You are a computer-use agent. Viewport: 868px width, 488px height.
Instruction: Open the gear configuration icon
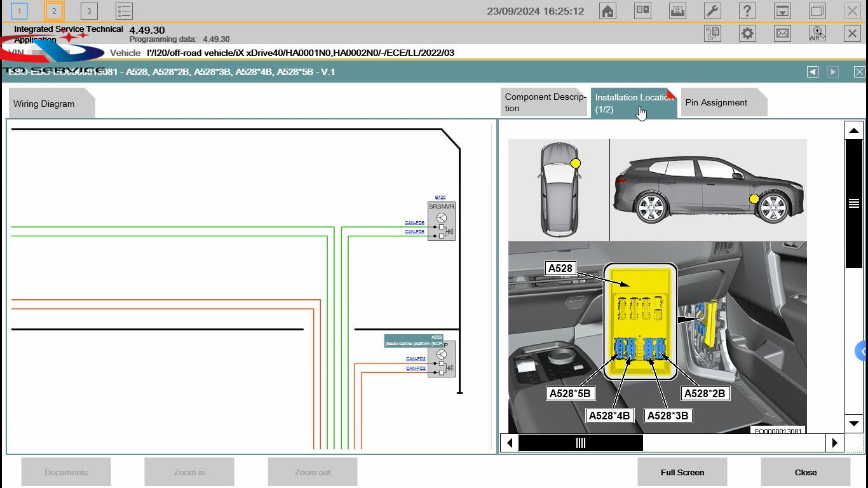pyautogui.click(x=747, y=34)
